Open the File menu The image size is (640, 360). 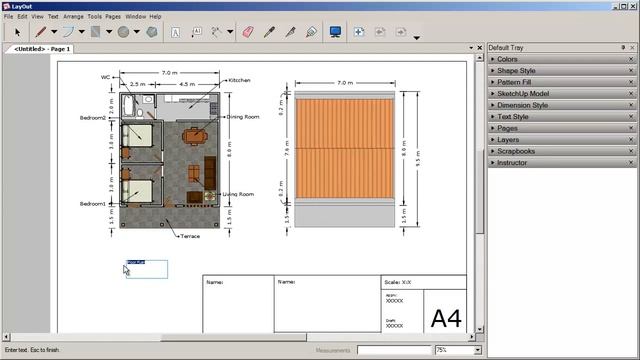tap(9, 17)
